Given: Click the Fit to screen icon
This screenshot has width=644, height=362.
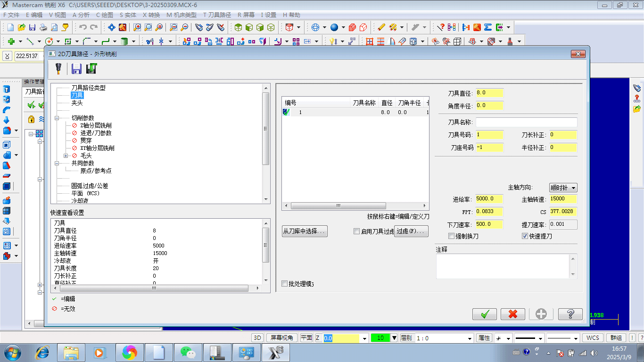Looking at the screenshot, I should pyautogui.click(x=112, y=27).
